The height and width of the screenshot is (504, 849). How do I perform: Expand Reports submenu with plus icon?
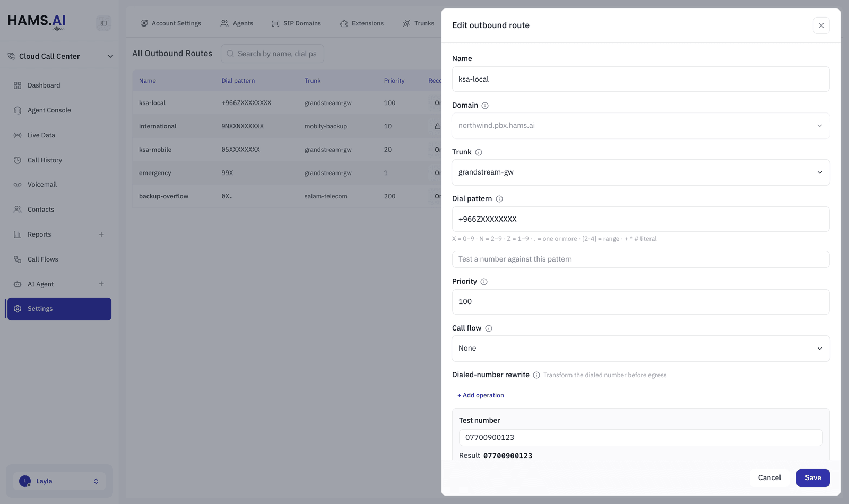pos(101,234)
